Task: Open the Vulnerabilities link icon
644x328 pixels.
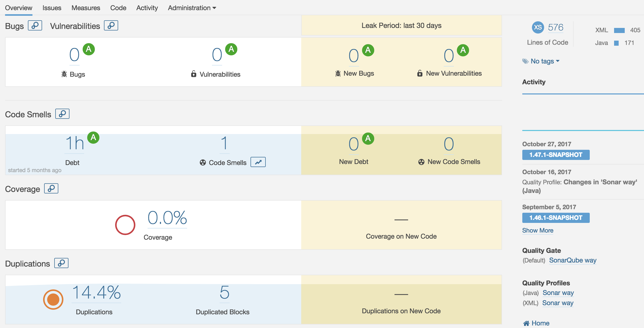Action: point(111,25)
